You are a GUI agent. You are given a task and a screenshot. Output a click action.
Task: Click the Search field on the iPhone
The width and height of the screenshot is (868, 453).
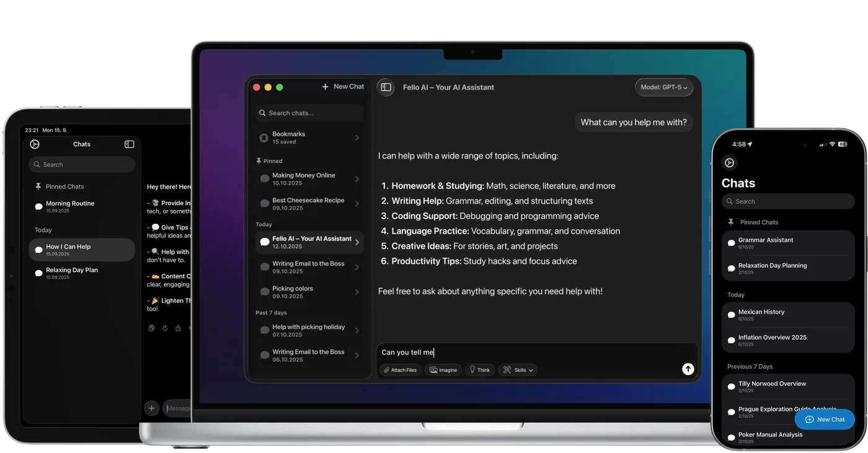point(788,201)
